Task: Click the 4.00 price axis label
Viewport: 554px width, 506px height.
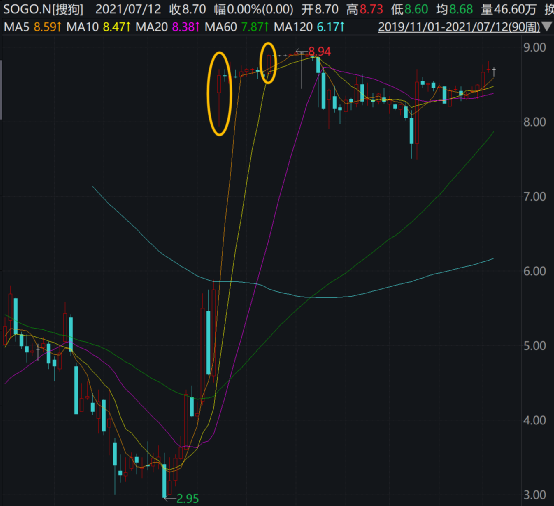Action: [x=535, y=420]
